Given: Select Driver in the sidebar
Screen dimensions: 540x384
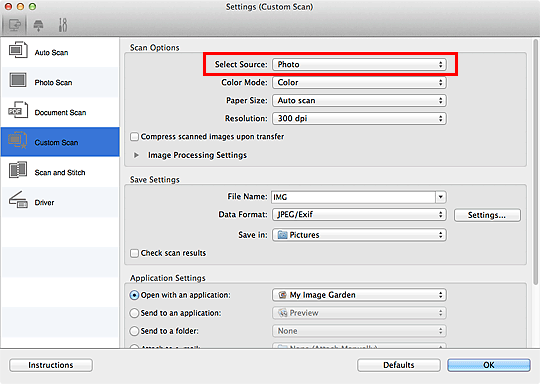Looking at the screenshot, I should (60, 202).
